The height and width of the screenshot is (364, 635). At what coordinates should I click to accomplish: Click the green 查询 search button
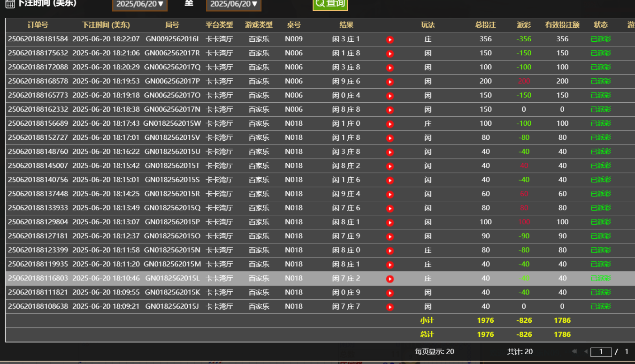coord(330,4)
